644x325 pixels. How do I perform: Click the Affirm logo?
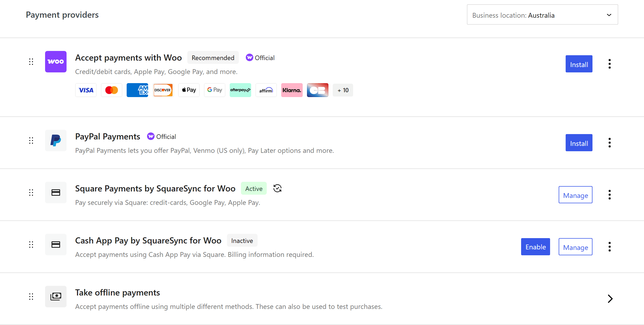point(266,90)
